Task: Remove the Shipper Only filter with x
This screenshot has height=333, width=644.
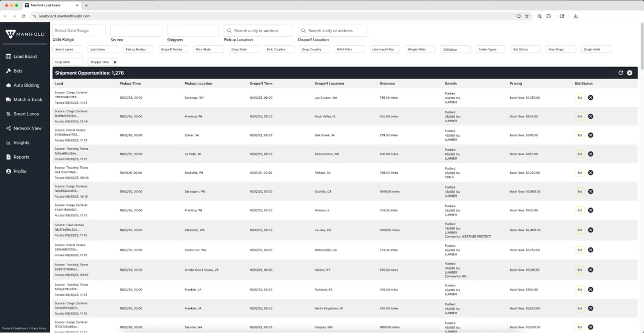Action: [115, 62]
